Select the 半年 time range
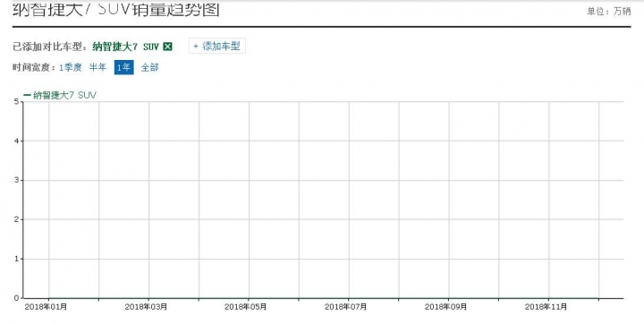 [97, 67]
